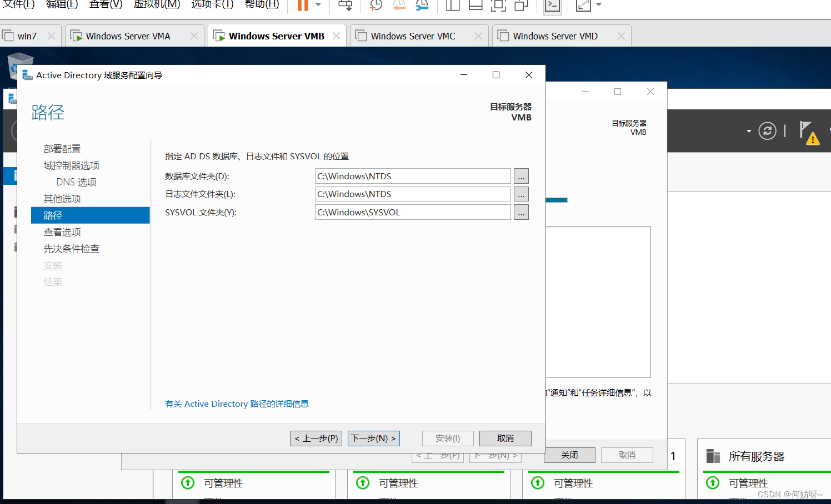This screenshot has height=504, width=831.
Task: Toggle the thumbnail bar view icon
Action: pyautogui.click(x=475, y=5)
